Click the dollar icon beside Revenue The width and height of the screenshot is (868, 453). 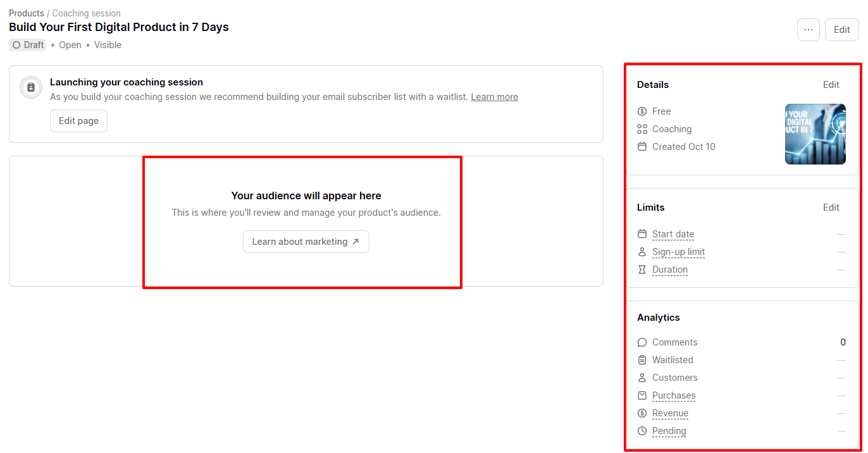[642, 413]
